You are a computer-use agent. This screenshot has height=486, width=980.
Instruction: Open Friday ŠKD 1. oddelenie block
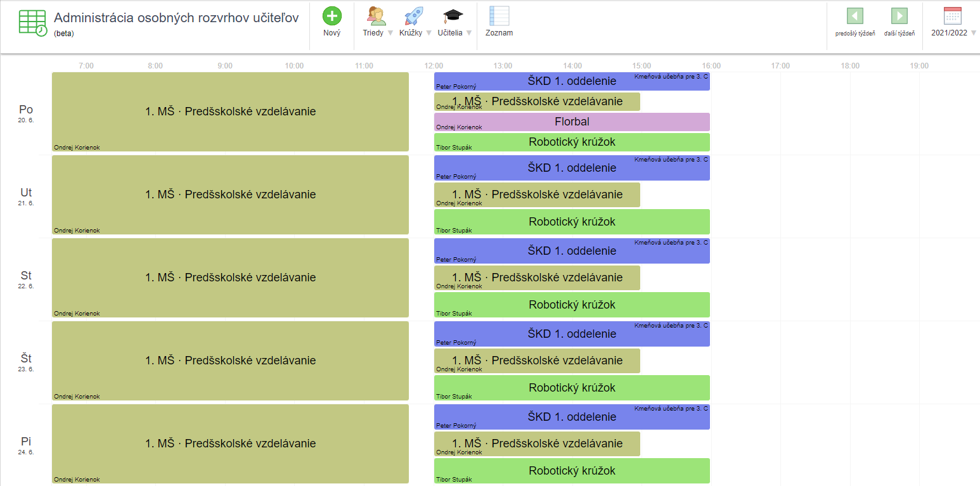coord(572,417)
